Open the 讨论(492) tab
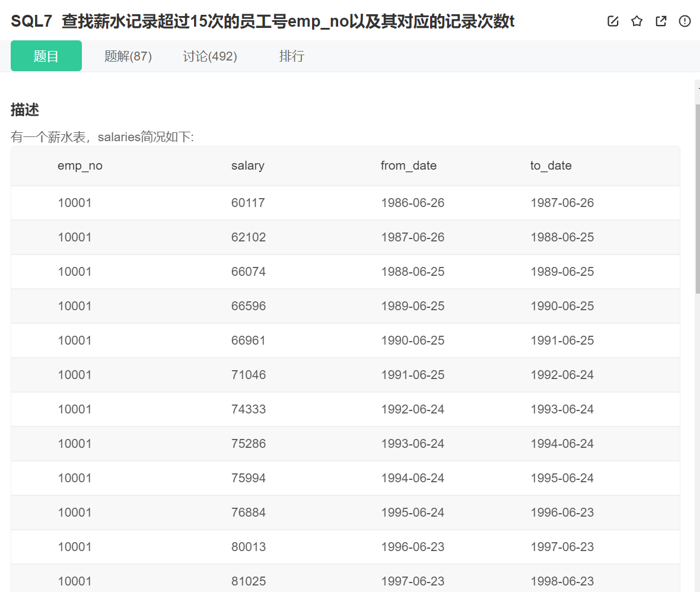 pos(210,56)
